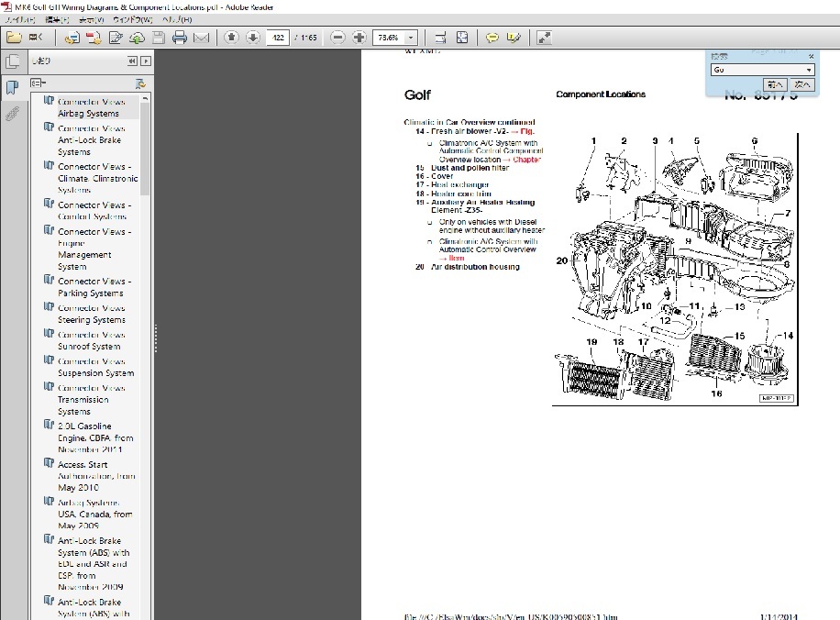
Task: Go to the next page with the down arrow
Action: click(x=253, y=37)
